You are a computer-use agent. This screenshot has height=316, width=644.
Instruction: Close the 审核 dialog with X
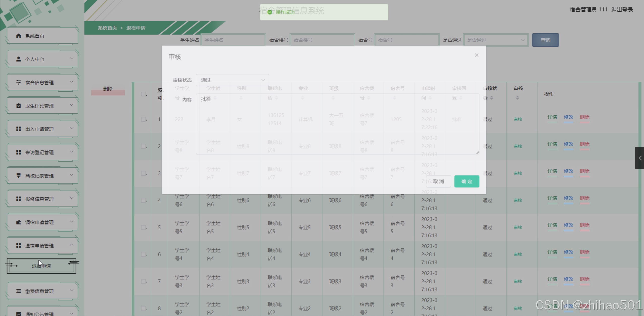(x=476, y=55)
